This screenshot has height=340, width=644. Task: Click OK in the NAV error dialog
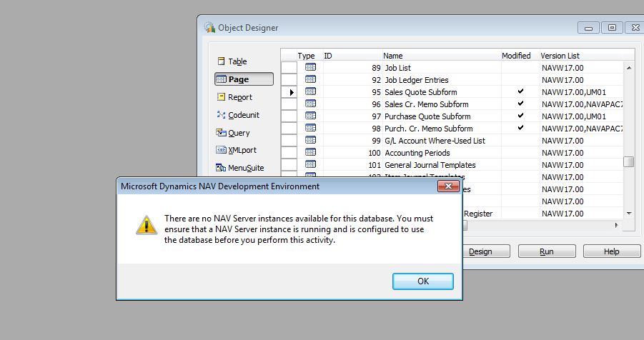tap(422, 281)
